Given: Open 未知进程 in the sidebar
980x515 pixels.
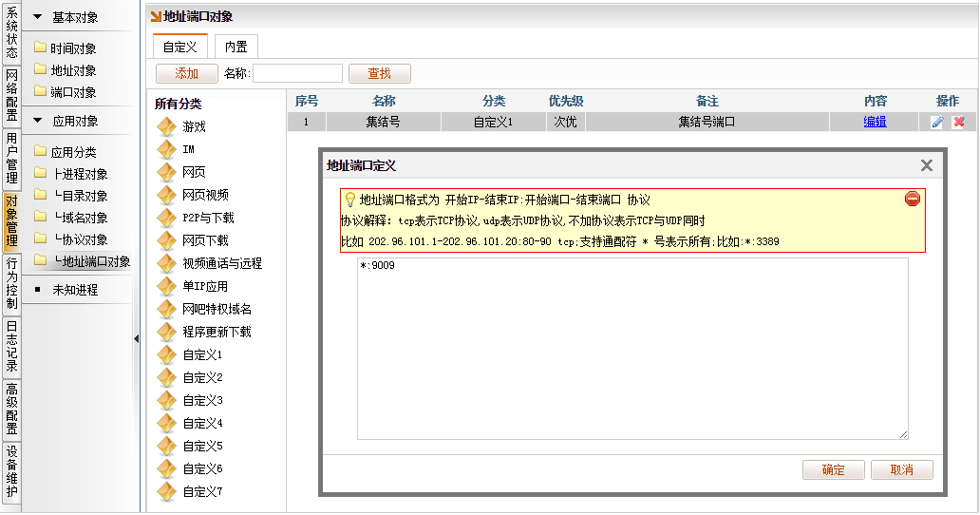Looking at the screenshot, I should [75, 290].
